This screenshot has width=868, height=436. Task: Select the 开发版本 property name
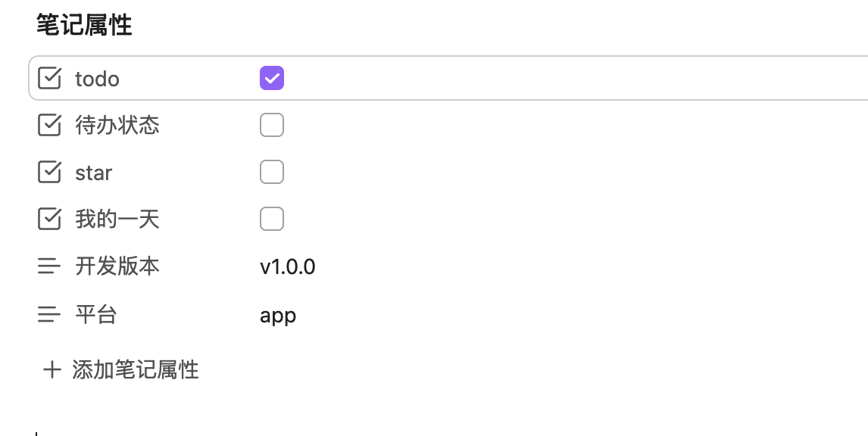[x=117, y=266]
